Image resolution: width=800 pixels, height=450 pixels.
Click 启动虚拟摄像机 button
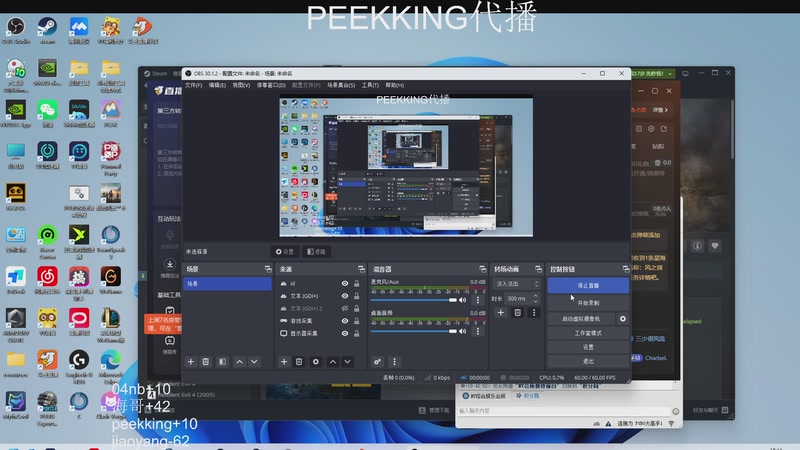click(x=581, y=319)
